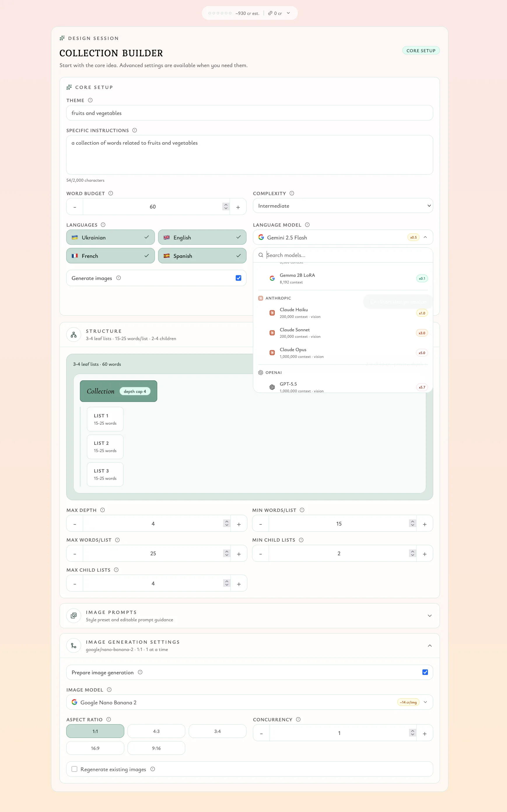The image size is (507, 812).
Task: Choose Claude Opus model
Action: point(343,353)
